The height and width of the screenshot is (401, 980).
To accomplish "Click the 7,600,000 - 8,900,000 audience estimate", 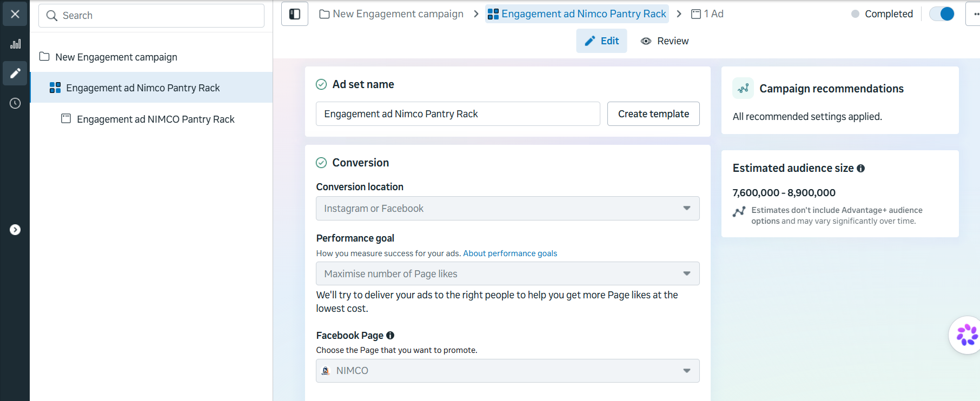I will click(784, 193).
